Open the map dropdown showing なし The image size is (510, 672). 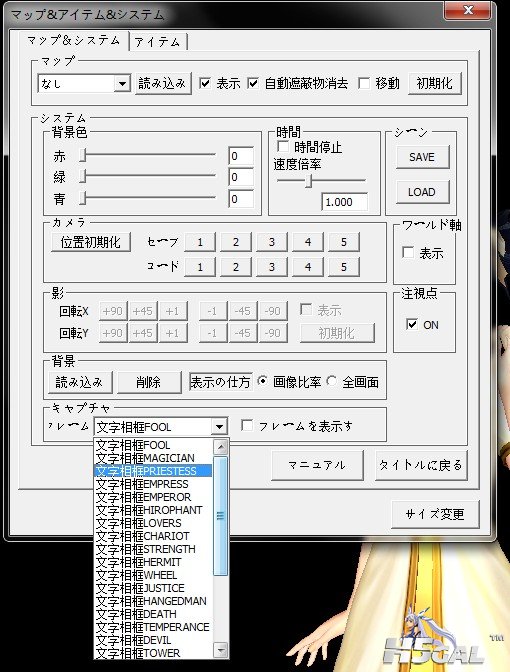(122, 84)
